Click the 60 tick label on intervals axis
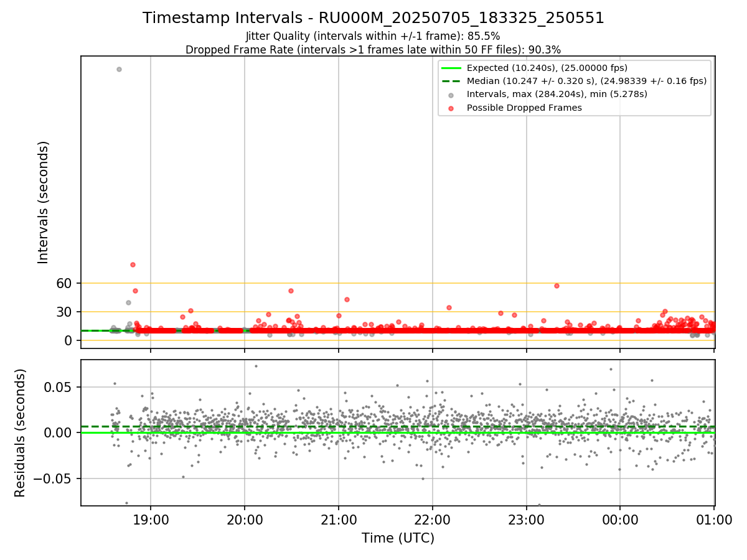This screenshot has height=560, width=747. pyautogui.click(x=65, y=283)
